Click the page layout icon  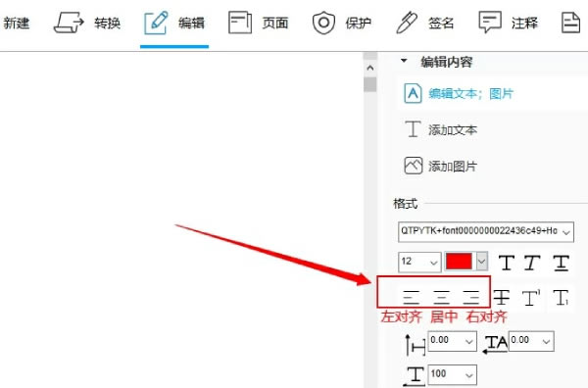tap(240, 23)
